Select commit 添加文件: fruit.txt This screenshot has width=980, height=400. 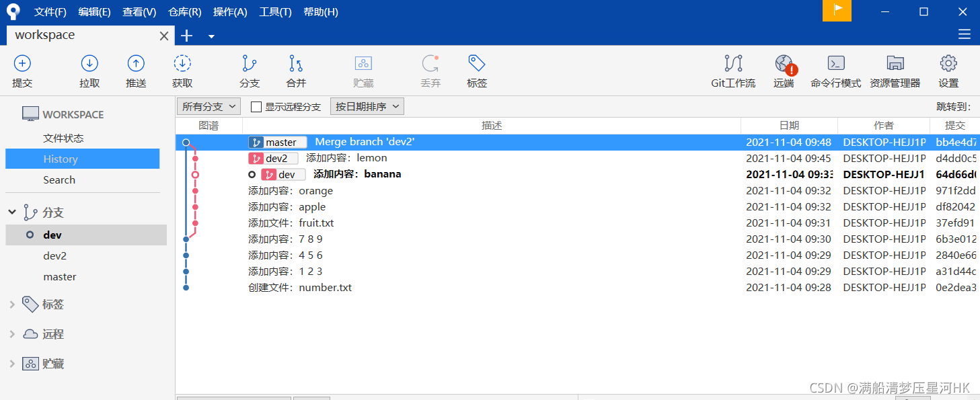click(576, 223)
